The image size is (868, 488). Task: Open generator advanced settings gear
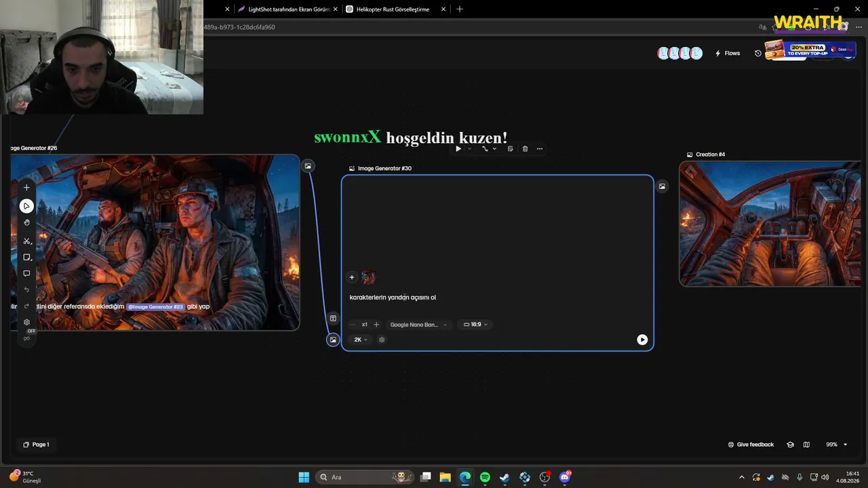[x=382, y=340]
